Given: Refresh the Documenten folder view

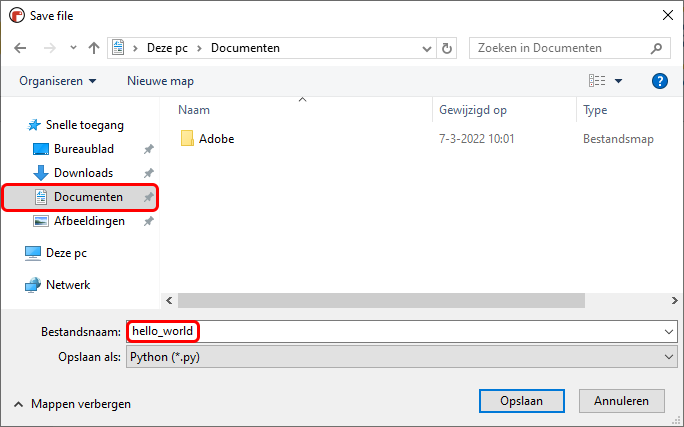Looking at the screenshot, I should click(x=447, y=48).
